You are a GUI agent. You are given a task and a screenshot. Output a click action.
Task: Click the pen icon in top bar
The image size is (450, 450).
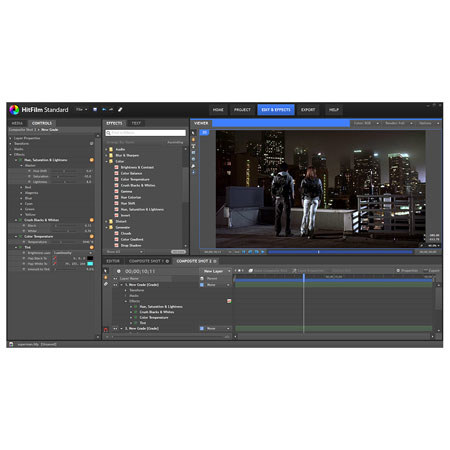[120, 110]
